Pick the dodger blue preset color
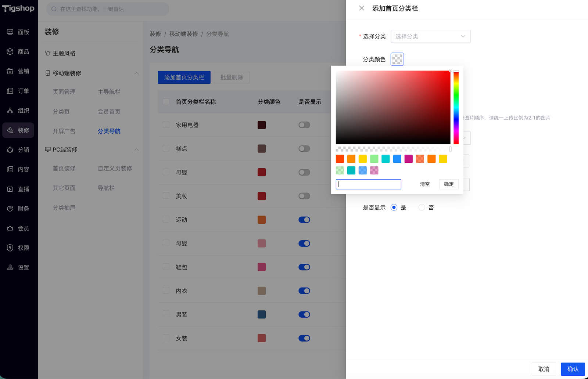Screen dimensions: 588x379 click(397, 159)
